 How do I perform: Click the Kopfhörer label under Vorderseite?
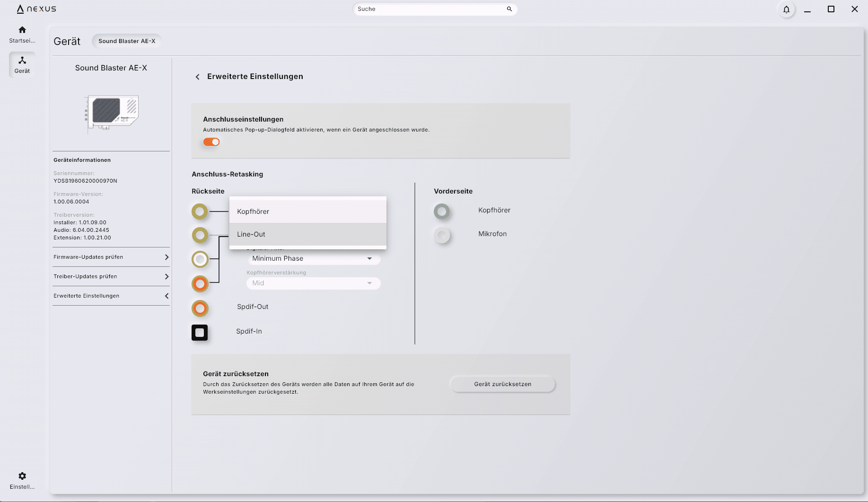(494, 210)
